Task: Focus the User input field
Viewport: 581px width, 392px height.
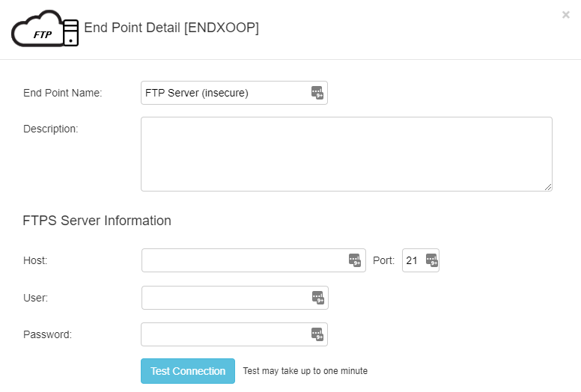Action: [x=225, y=298]
